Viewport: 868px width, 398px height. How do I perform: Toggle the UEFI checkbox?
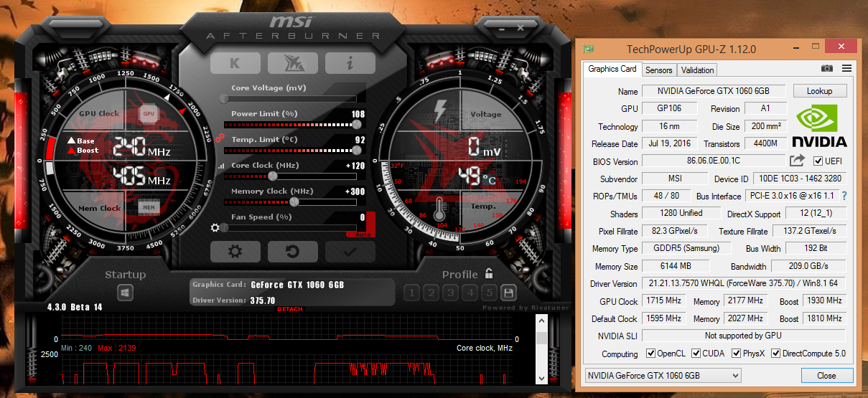(x=818, y=161)
